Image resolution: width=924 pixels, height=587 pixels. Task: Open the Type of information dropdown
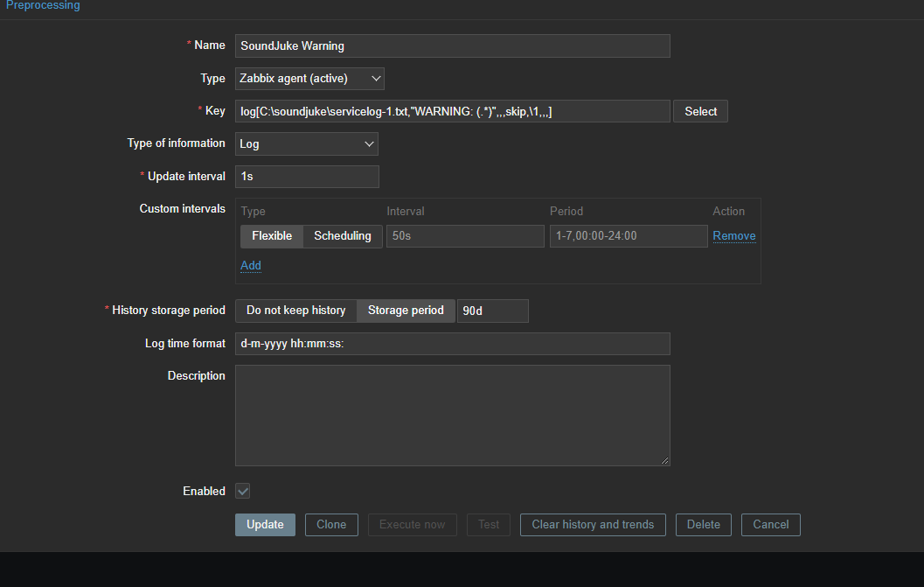pos(306,143)
